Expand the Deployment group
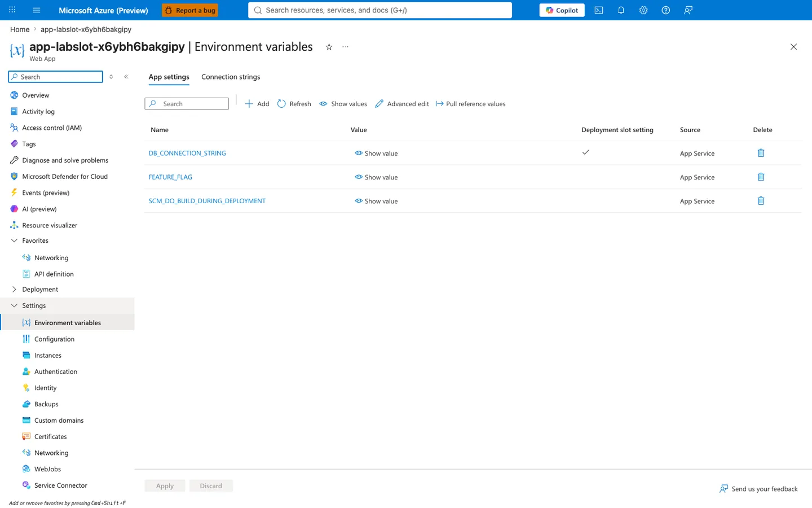 [x=15, y=290]
